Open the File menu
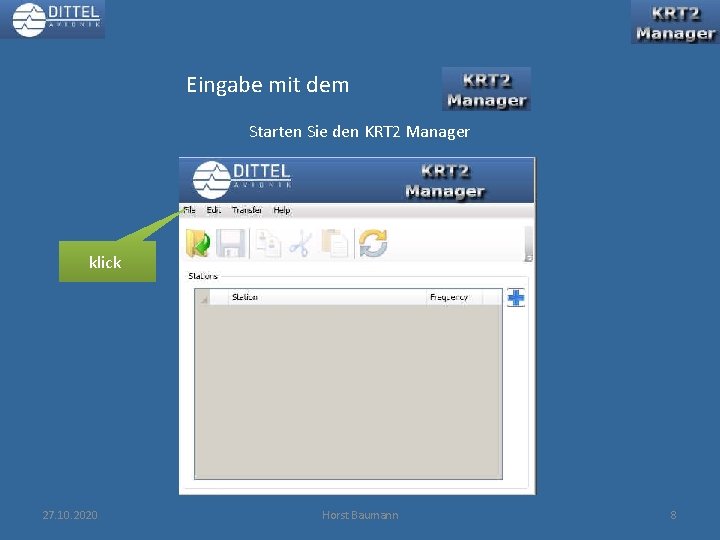 click(x=189, y=210)
